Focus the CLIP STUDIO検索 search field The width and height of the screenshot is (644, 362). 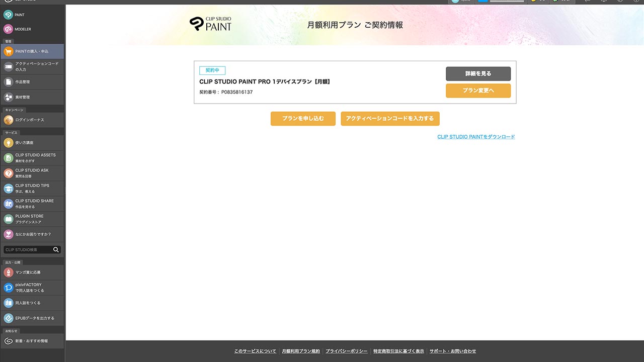(28, 250)
